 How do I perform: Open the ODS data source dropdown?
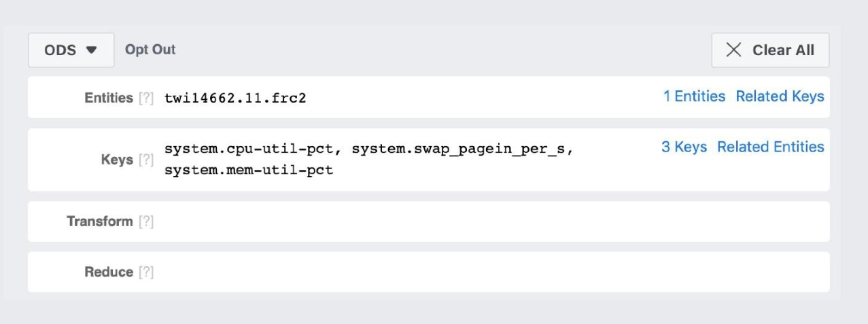pyautogui.click(x=71, y=50)
